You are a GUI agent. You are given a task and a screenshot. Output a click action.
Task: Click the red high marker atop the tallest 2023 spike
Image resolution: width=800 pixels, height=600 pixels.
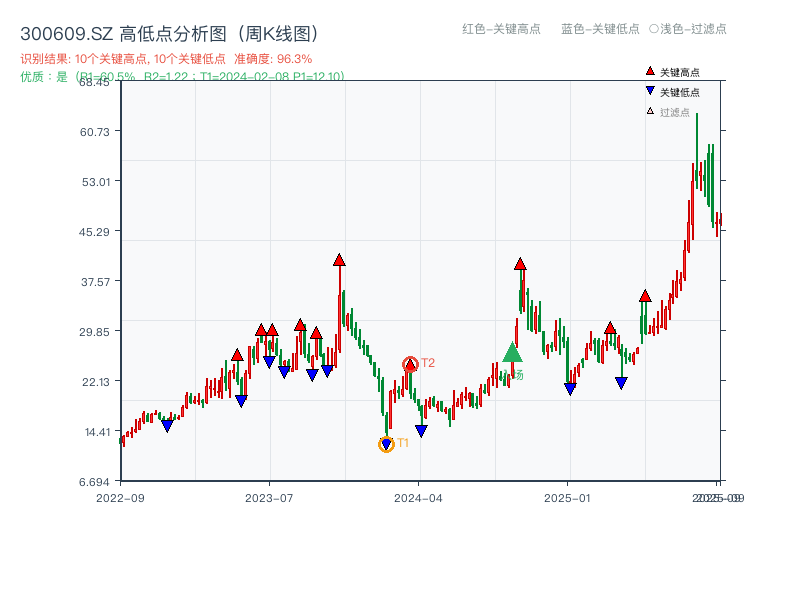tap(339, 260)
